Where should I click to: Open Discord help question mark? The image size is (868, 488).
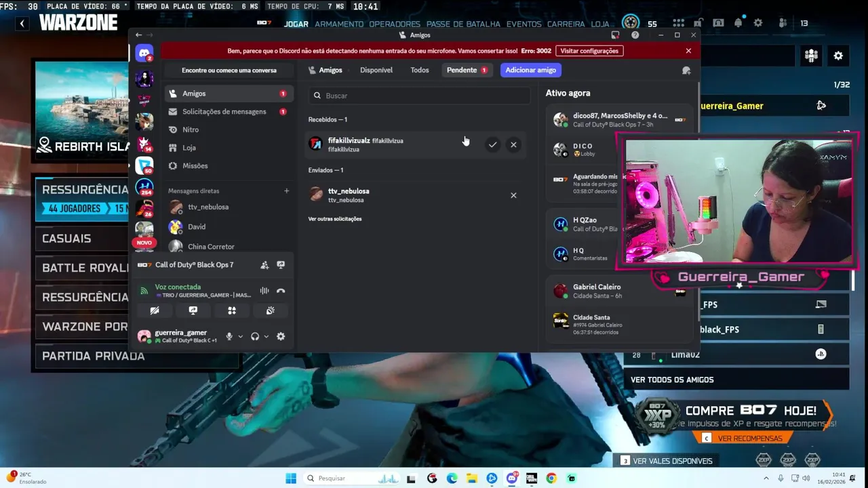(635, 35)
